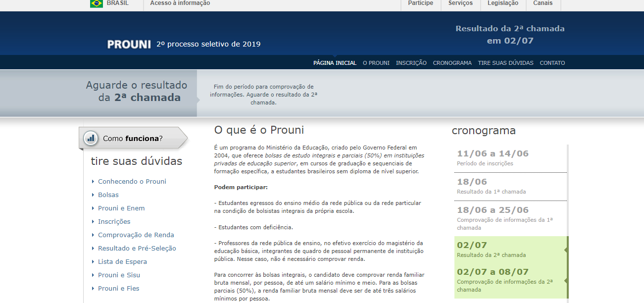Expand arrow beside Resultado e Pré-Seleção
This screenshot has width=644, height=303.
coord(93,248)
